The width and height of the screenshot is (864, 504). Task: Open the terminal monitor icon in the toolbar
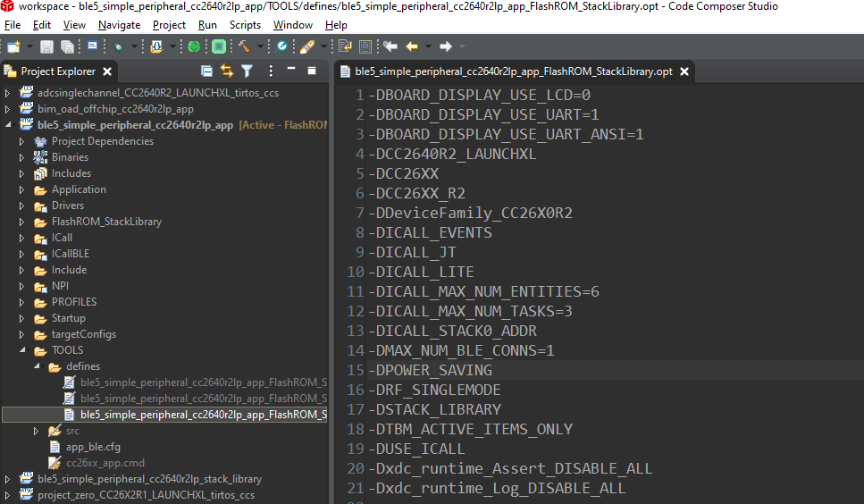[93, 46]
